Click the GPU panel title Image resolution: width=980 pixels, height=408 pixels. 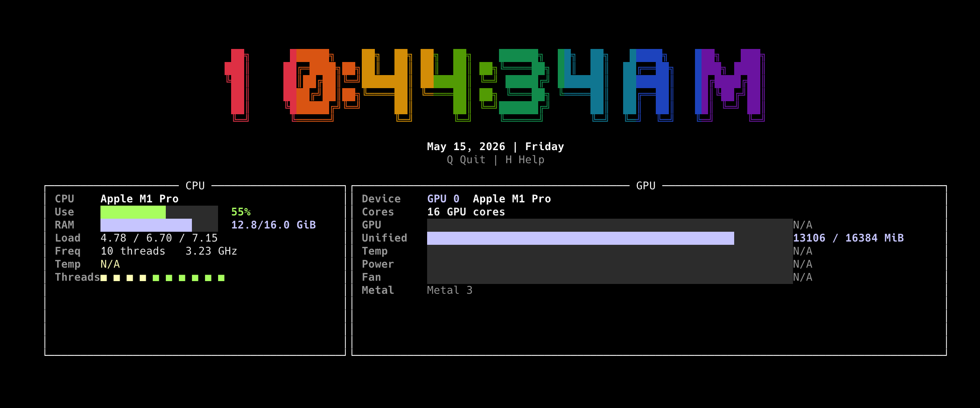(646, 186)
